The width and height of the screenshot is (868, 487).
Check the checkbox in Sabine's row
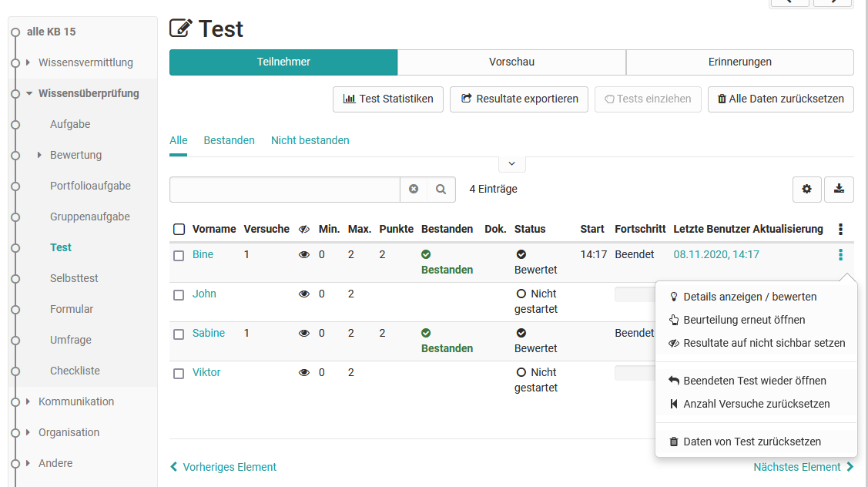[x=178, y=332]
